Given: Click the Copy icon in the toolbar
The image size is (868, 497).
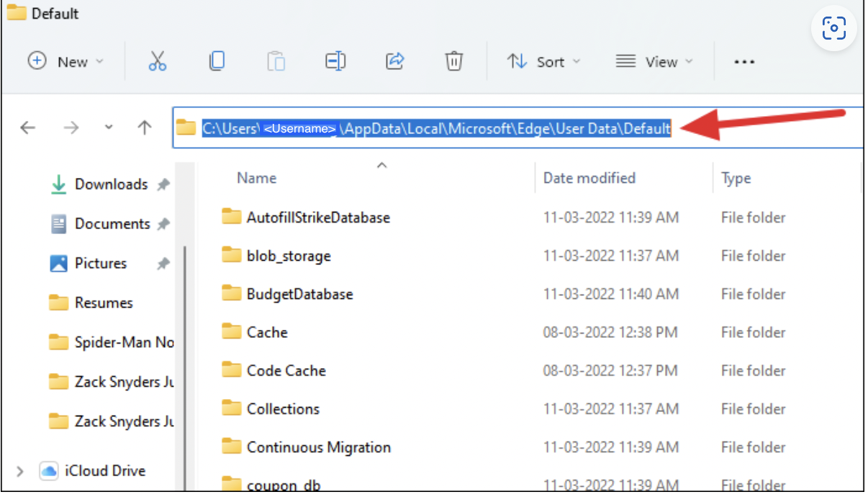Looking at the screenshot, I should (x=217, y=61).
